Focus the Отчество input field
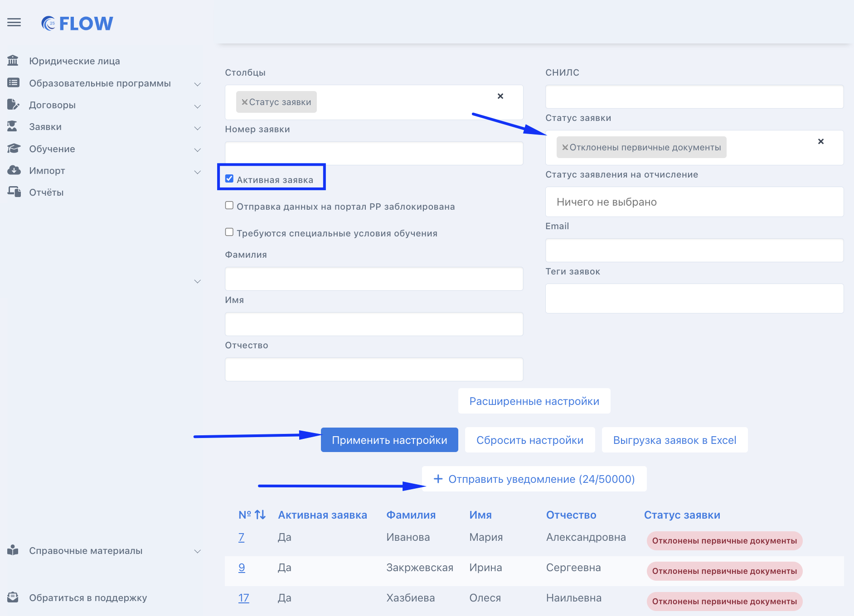 (374, 369)
